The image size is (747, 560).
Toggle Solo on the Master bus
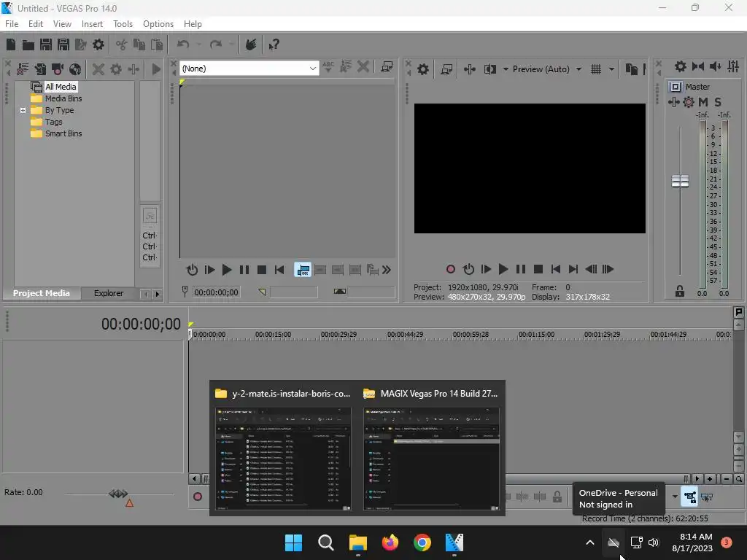[x=718, y=102]
